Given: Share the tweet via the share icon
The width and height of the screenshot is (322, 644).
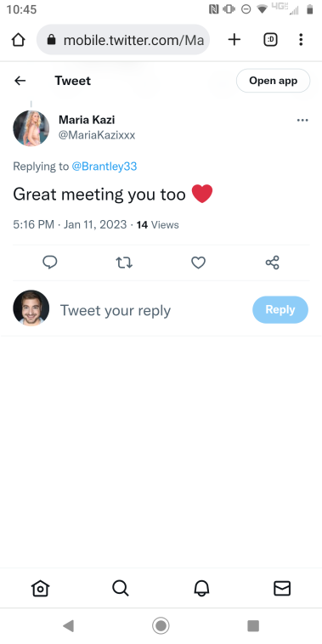Looking at the screenshot, I should (273, 262).
